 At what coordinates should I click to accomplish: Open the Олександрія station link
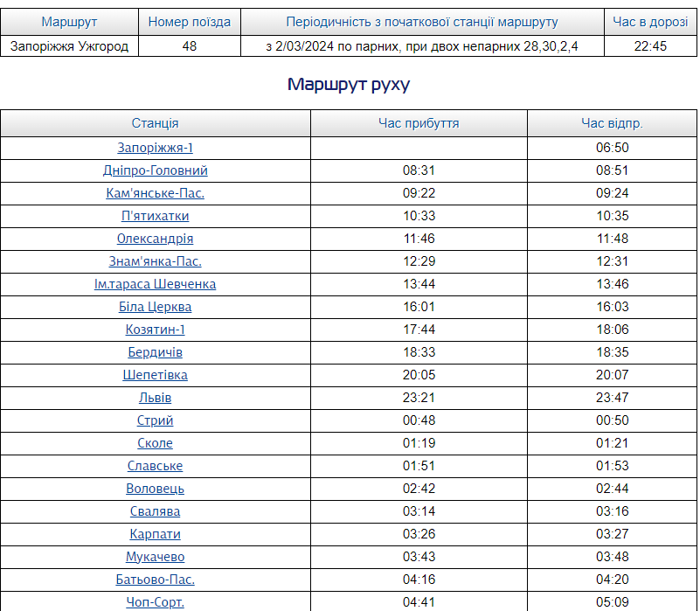pyautogui.click(x=155, y=239)
